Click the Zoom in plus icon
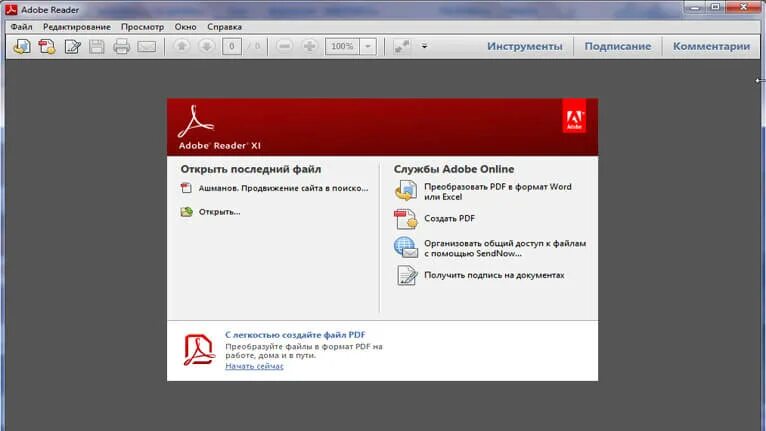The height and width of the screenshot is (431, 766). pyautogui.click(x=309, y=46)
